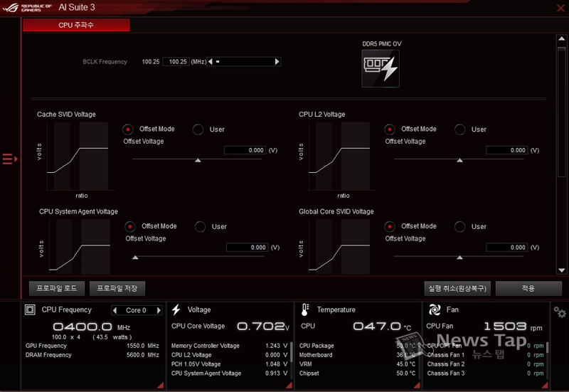569x392 pixels.
Task: Select the CPU 주파수 tab
Action: pos(76,25)
